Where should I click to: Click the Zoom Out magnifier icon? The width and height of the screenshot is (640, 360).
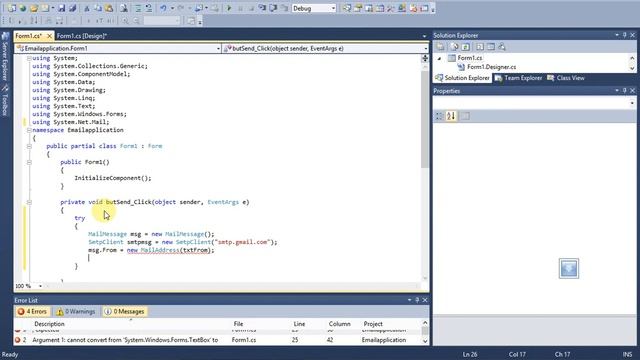pyautogui.click(x=136, y=20)
